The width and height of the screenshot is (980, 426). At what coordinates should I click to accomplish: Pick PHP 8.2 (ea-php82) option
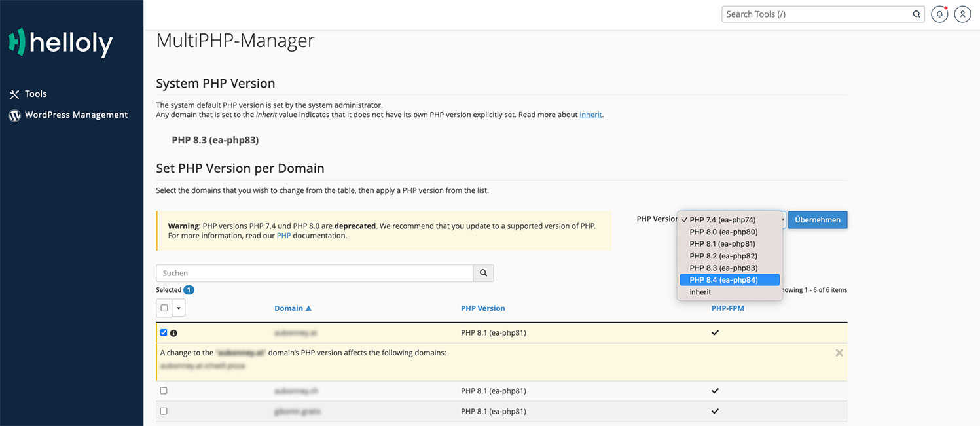tap(723, 256)
